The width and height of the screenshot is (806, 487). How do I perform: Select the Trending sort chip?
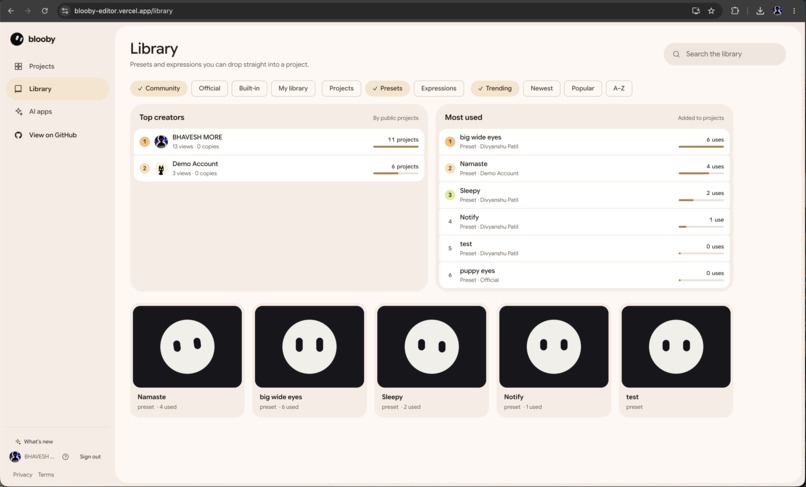pos(495,88)
